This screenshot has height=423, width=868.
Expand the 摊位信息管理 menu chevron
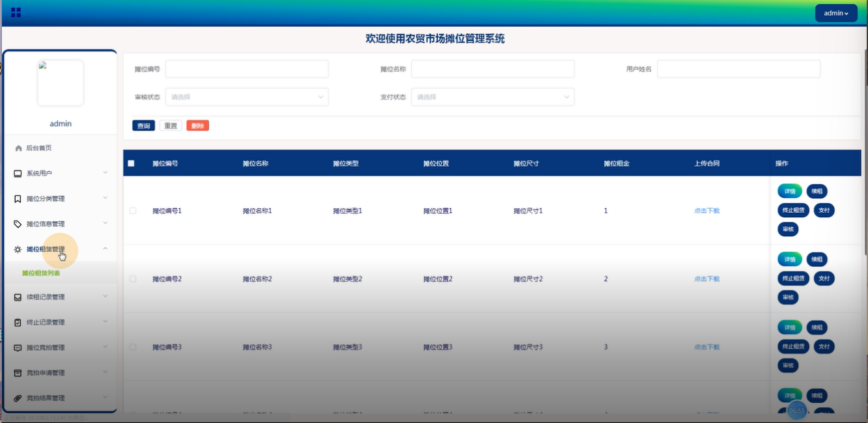click(105, 223)
